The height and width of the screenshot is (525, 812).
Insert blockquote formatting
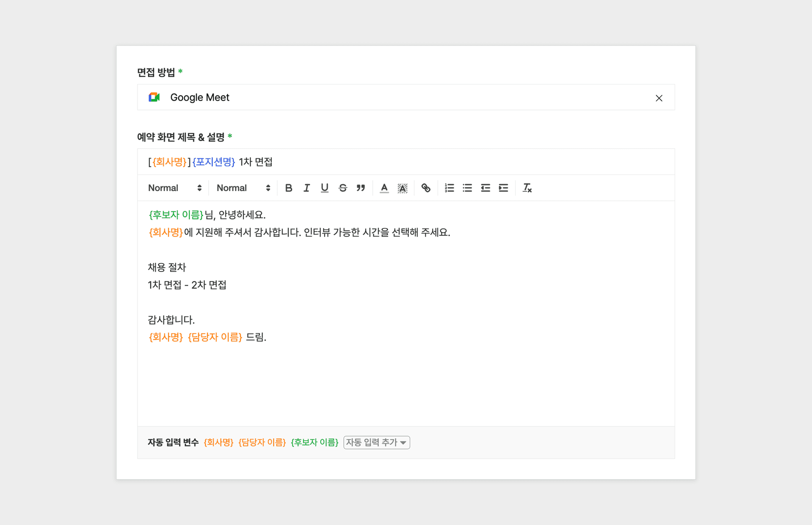point(361,188)
